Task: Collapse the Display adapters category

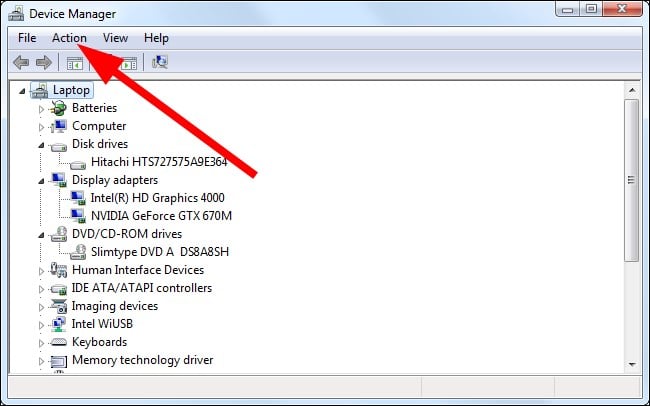Action: point(41,181)
